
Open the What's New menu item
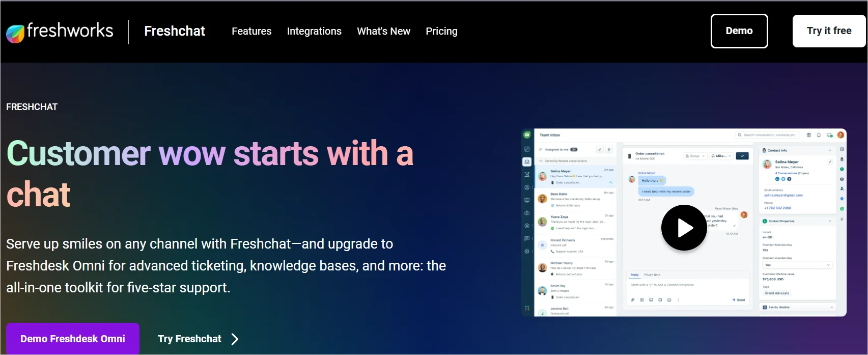(383, 31)
